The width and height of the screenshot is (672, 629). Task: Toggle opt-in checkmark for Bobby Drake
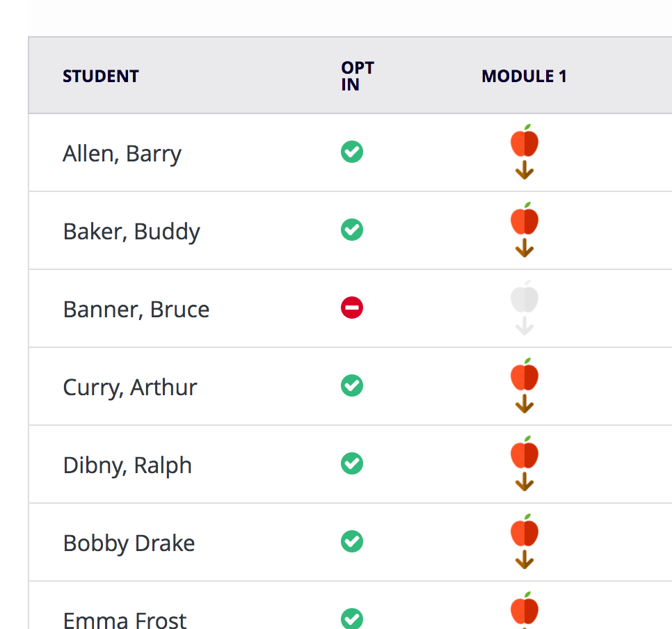coord(352,541)
